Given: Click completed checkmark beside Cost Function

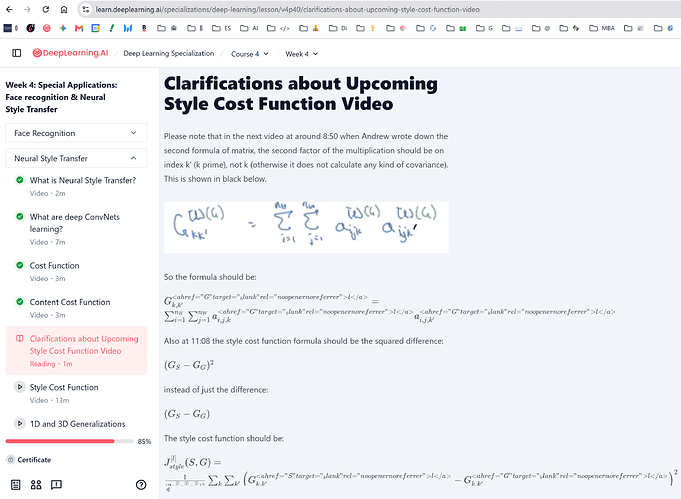Looking at the screenshot, I should coord(20,265).
